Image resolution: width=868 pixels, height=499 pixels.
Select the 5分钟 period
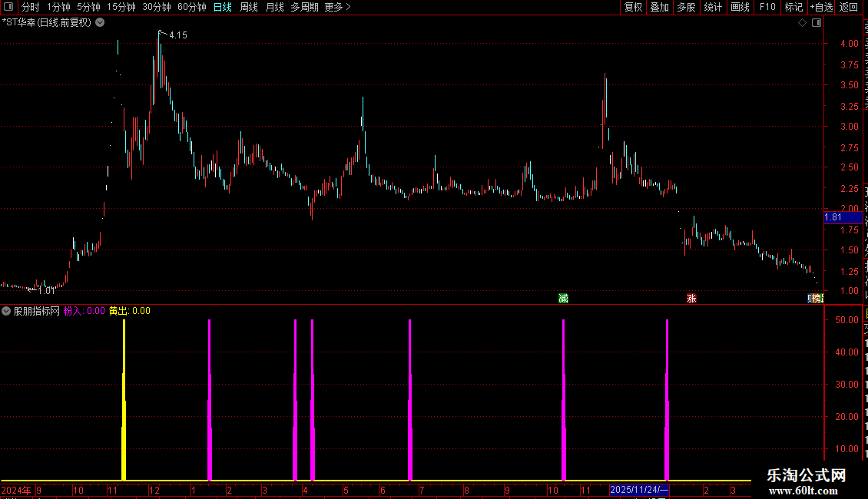pyautogui.click(x=88, y=7)
